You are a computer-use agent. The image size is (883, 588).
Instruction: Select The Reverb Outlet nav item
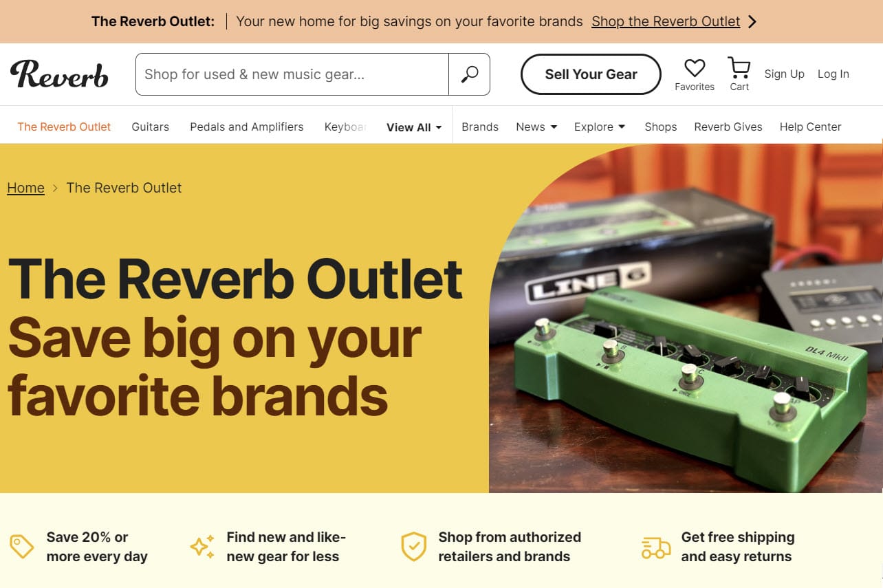64,127
